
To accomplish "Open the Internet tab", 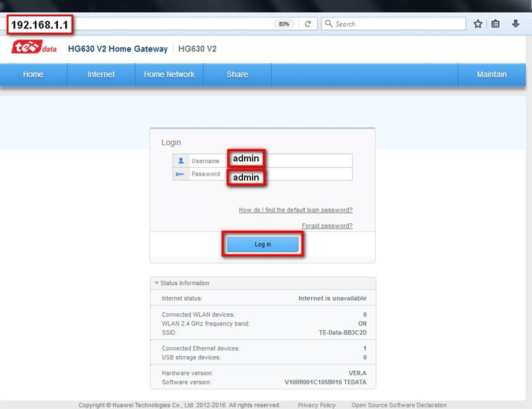I will pyautogui.click(x=101, y=74).
